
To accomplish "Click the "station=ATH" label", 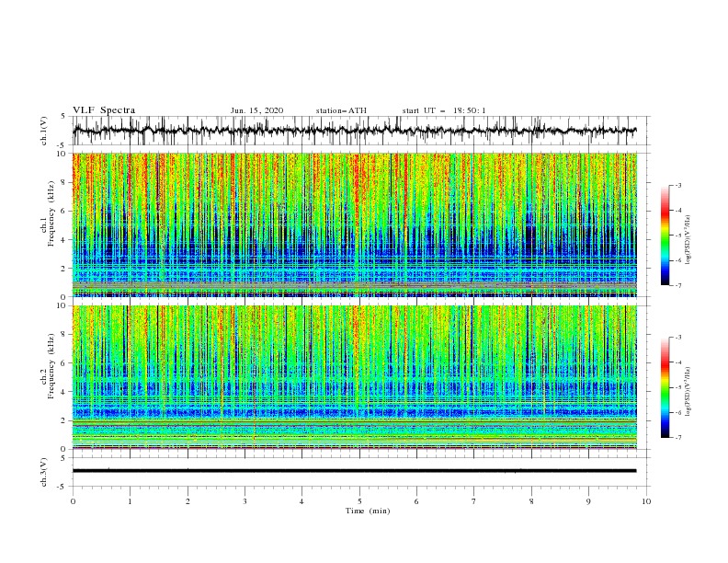I will [x=341, y=110].
